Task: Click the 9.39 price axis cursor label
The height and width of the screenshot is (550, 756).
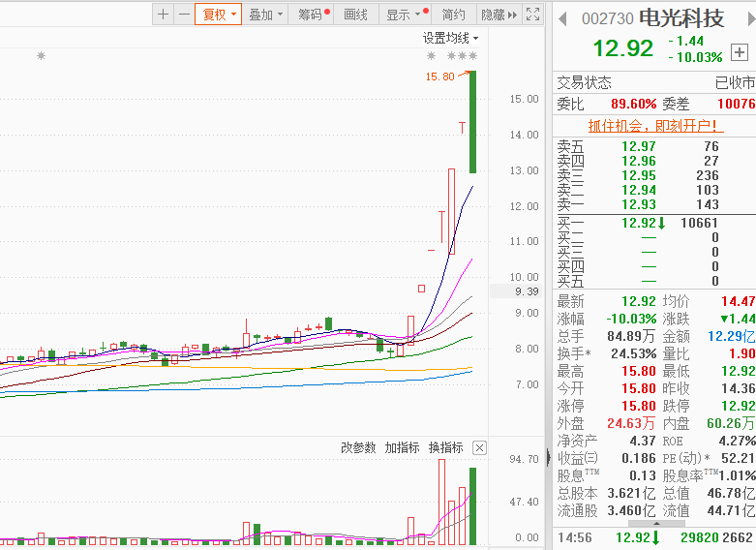Action: pyautogui.click(x=516, y=290)
